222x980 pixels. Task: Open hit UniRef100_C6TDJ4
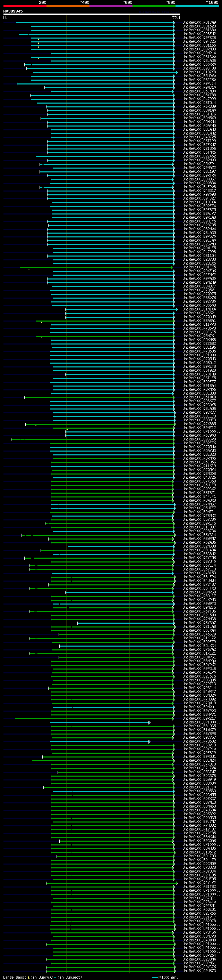click(x=199, y=103)
